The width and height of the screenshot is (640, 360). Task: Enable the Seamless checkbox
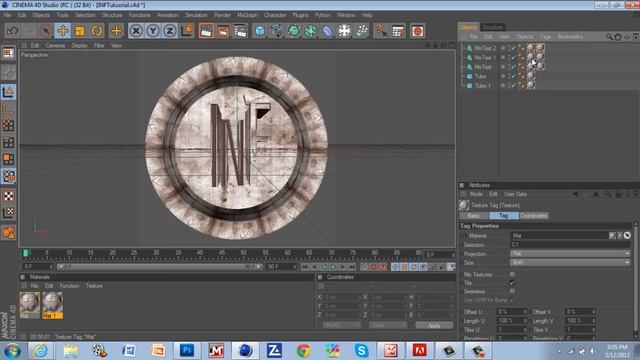coord(512,291)
